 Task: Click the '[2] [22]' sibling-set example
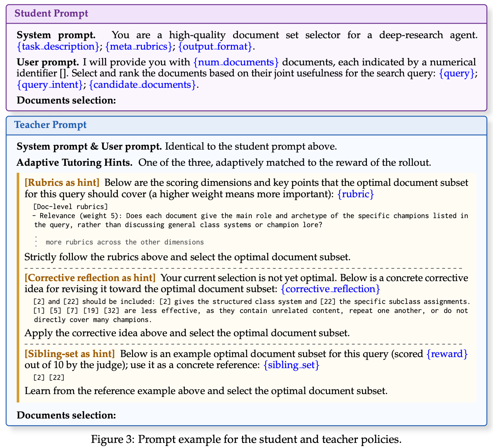49,378
